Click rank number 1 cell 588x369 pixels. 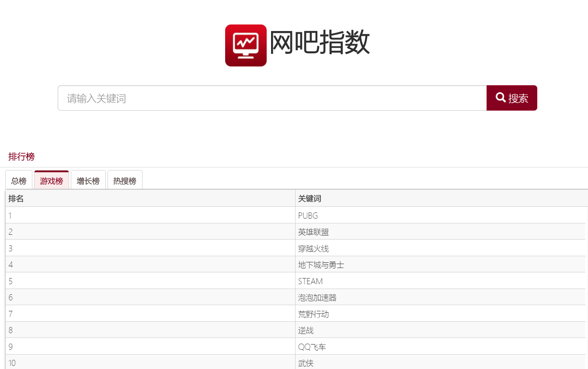(x=150, y=215)
